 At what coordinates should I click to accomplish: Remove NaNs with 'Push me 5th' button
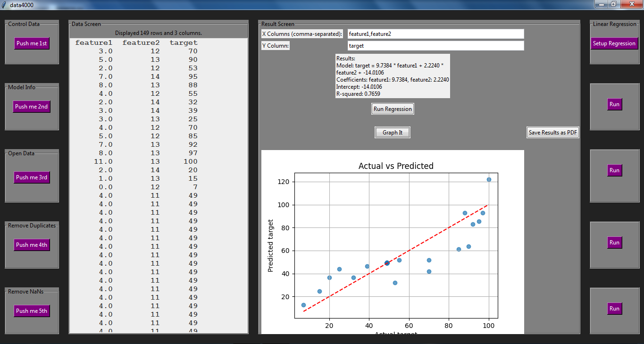pos(32,311)
